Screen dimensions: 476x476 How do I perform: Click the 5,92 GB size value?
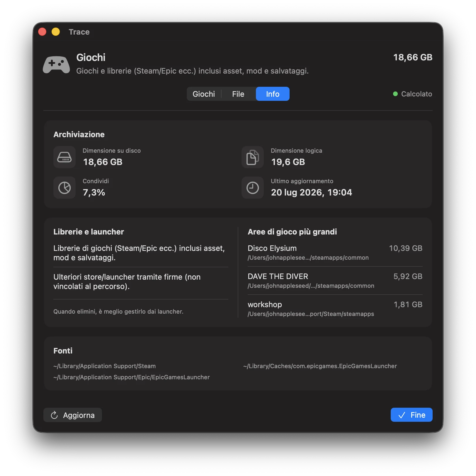(408, 276)
